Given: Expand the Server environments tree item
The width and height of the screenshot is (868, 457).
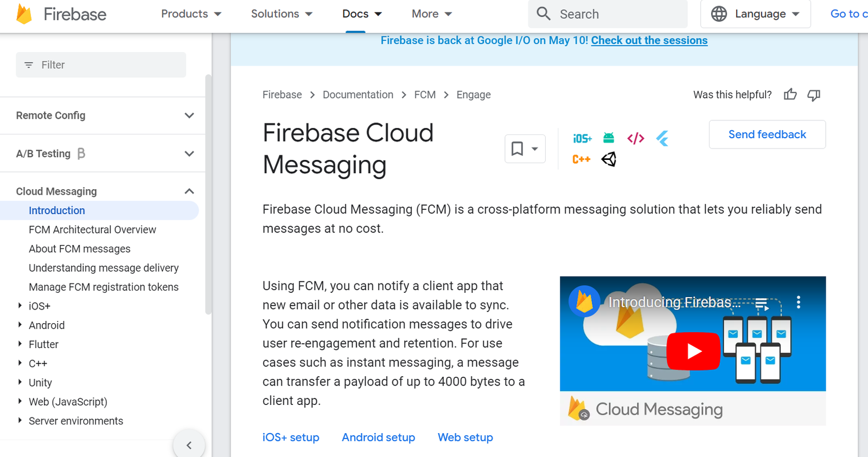Looking at the screenshot, I should (20, 420).
